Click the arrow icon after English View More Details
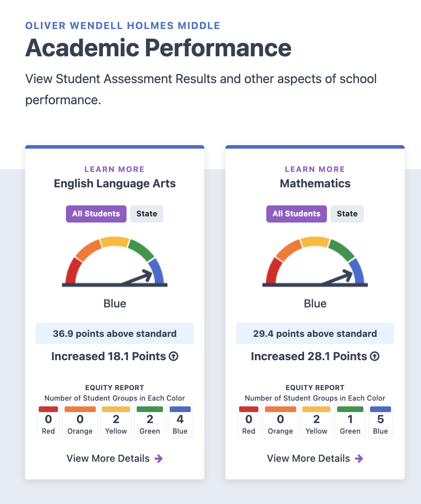421x504 pixels. pos(159,459)
